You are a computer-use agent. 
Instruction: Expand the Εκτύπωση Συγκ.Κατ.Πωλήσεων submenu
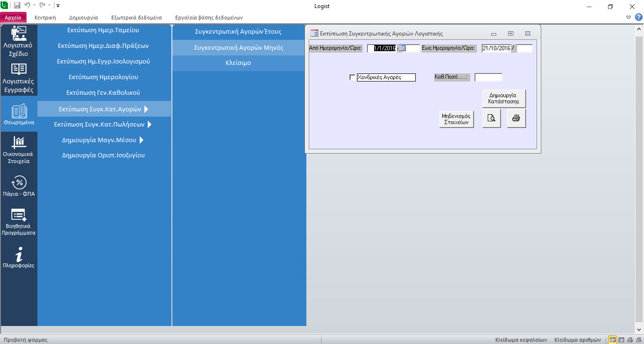click(x=150, y=125)
